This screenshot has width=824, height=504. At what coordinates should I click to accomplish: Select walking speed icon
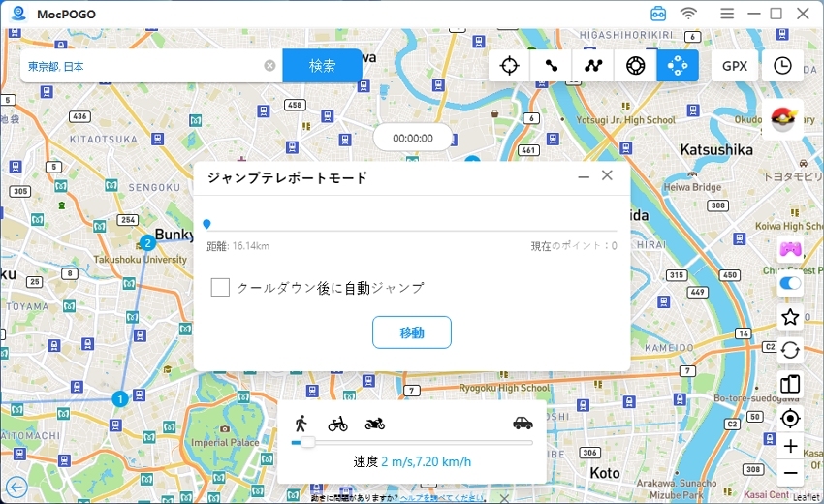[x=301, y=423]
